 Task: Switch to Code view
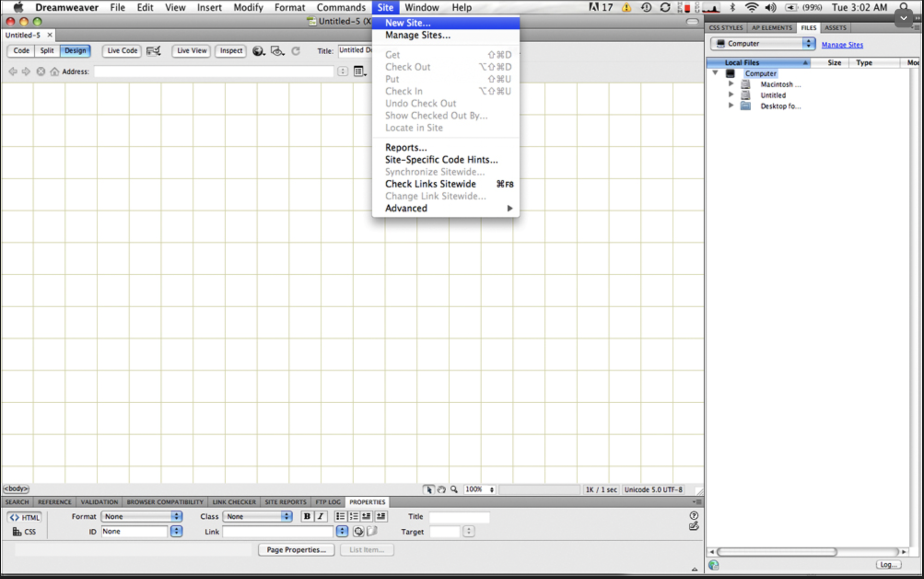tap(21, 51)
